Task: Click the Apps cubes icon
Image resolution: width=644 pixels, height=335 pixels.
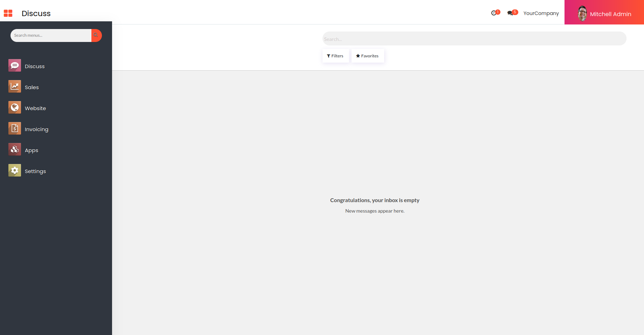Action: point(15,149)
